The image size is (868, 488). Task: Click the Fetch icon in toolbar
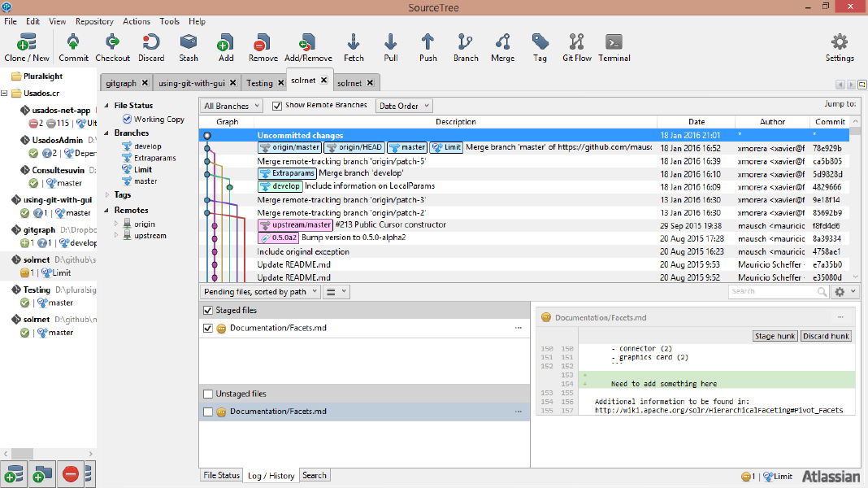(354, 42)
